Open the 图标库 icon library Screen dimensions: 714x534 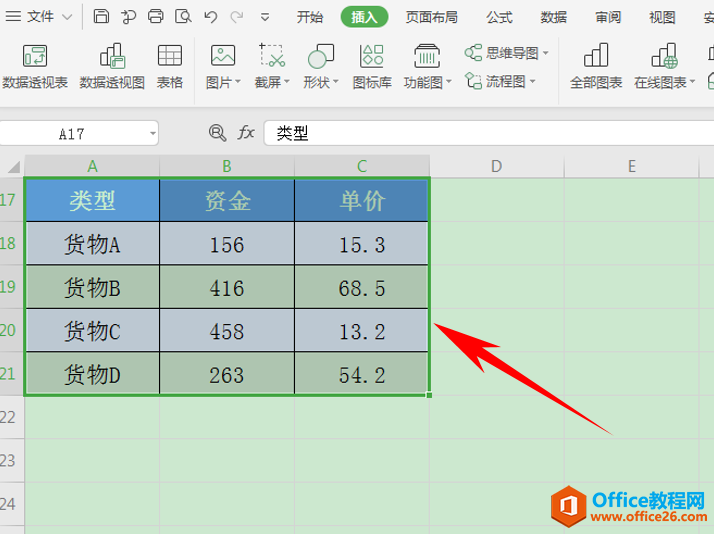(x=372, y=67)
